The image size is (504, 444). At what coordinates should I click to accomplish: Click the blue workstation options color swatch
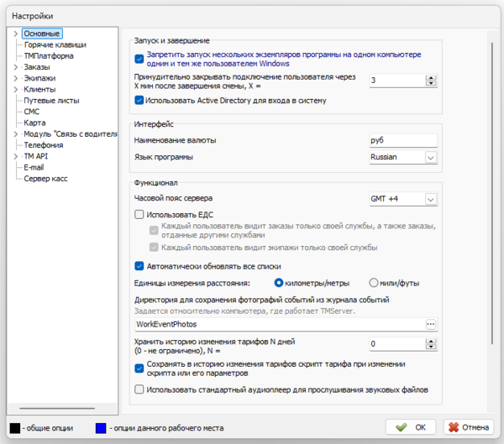tap(102, 427)
